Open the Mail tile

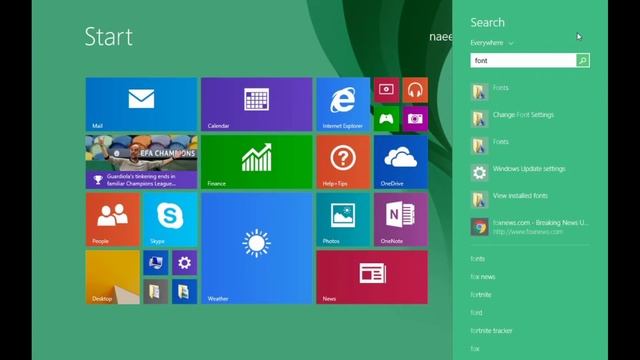point(141,104)
